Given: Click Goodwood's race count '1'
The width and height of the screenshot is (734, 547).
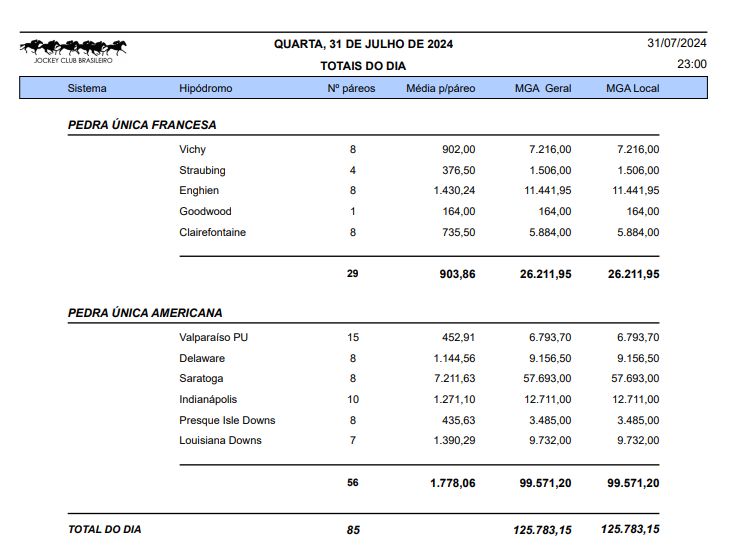Looking at the screenshot, I should point(352,212).
